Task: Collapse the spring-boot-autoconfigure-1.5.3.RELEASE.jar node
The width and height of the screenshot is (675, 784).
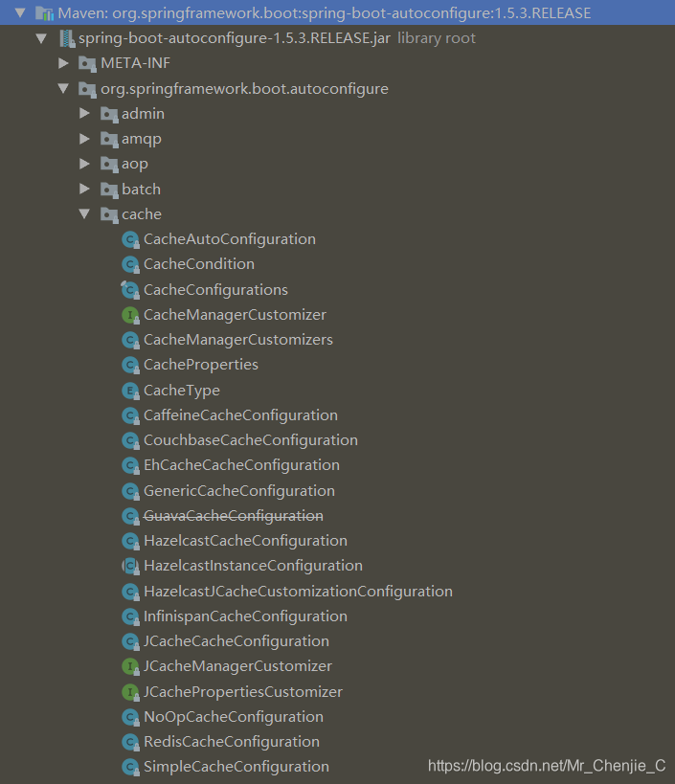Action: [x=41, y=38]
